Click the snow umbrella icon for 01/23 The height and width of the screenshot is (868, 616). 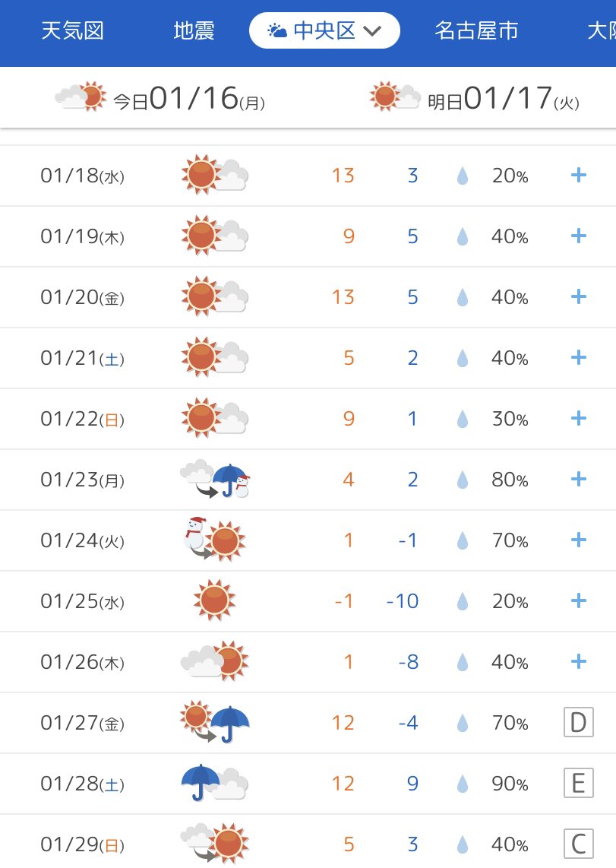click(215, 479)
